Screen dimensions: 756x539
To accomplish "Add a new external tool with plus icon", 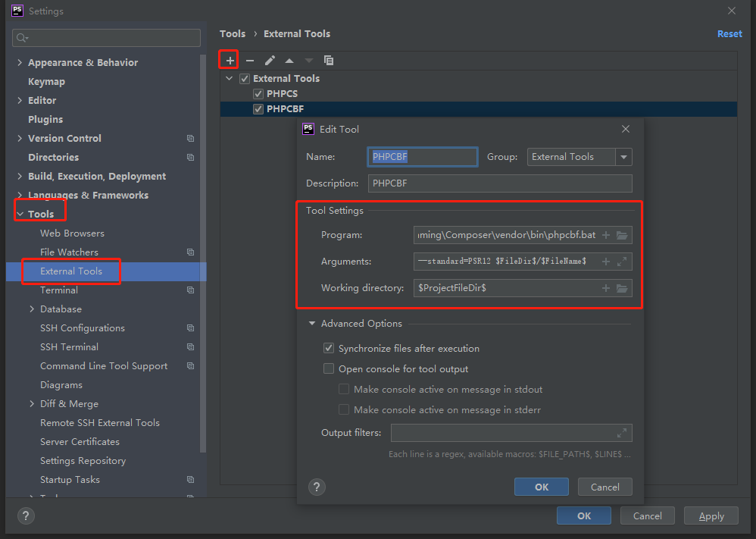I will (230, 61).
